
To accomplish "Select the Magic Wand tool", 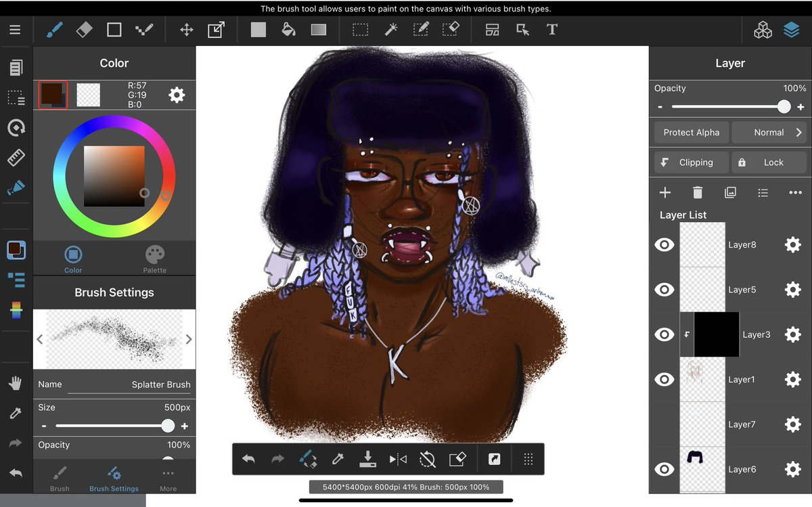I will [x=390, y=30].
